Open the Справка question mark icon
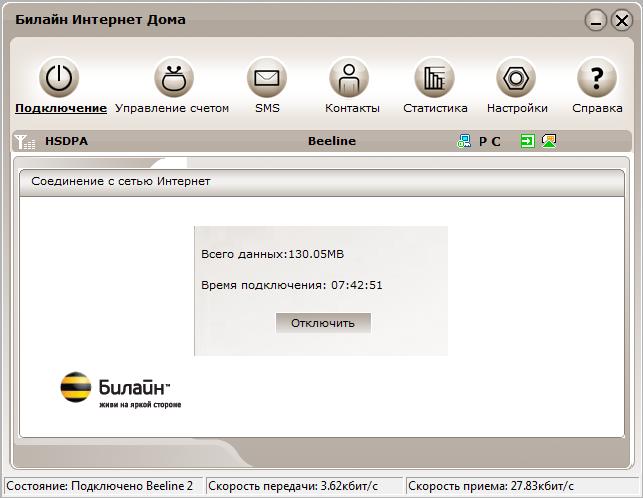 pyautogui.click(x=597, y=78)
